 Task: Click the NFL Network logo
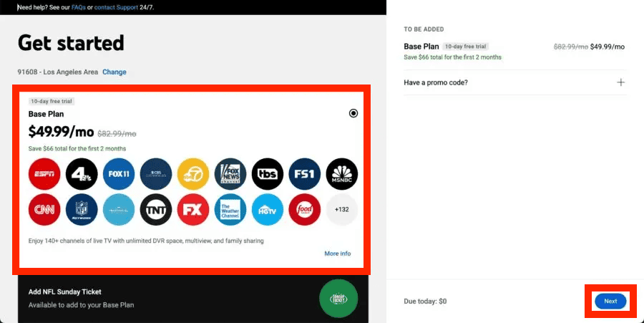point(82,210)
